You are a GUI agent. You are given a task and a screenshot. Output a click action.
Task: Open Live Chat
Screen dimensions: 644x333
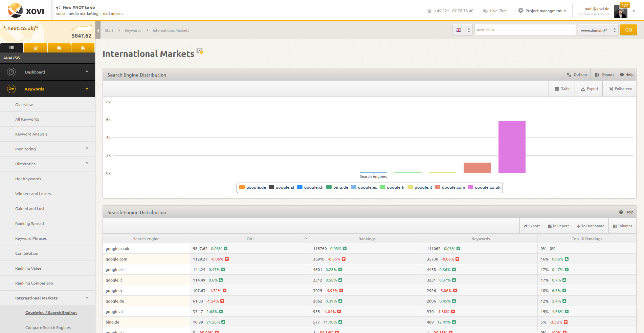[495, 11]
